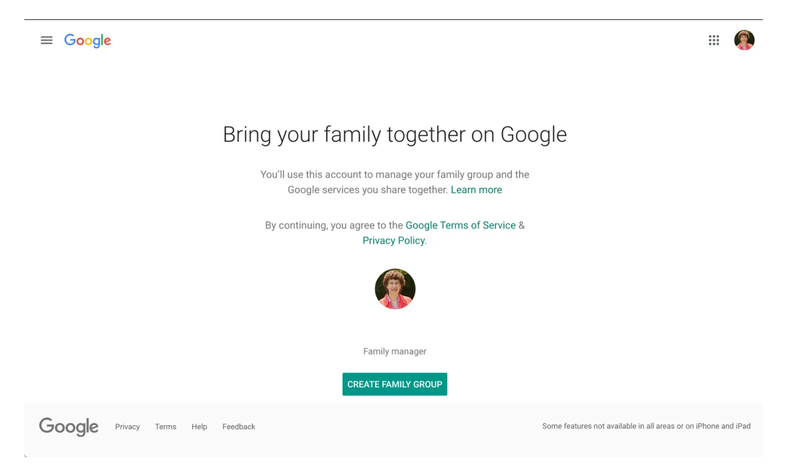Open the Privacy Policy link
This screenshot has height=467, width=810.
[393, 241]
